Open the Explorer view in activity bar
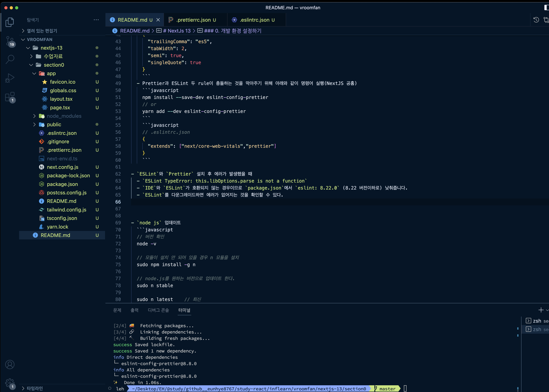The width and height of the screenshot is (549, 392). coord(10,22)
